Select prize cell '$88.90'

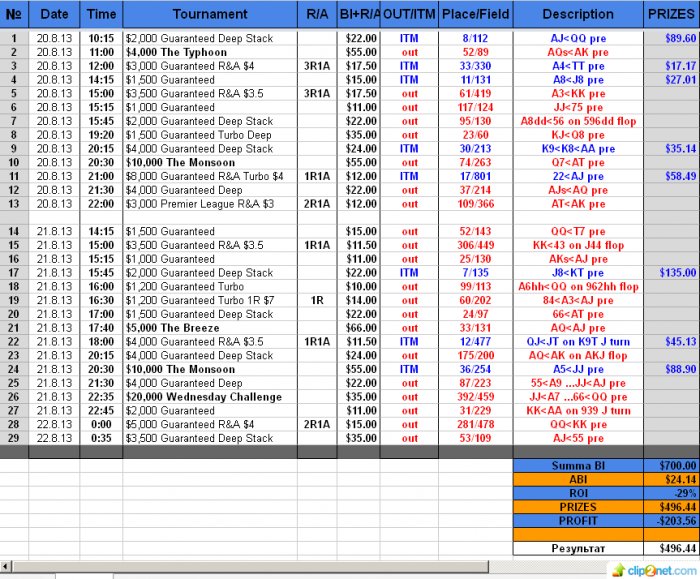point(671,369)
